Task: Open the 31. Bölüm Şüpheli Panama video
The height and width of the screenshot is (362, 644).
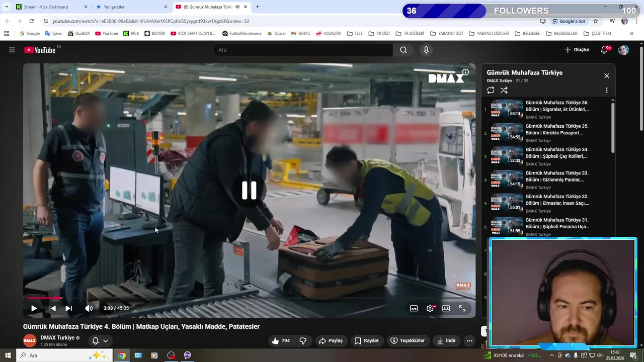Action: click(x=547, y=226)
